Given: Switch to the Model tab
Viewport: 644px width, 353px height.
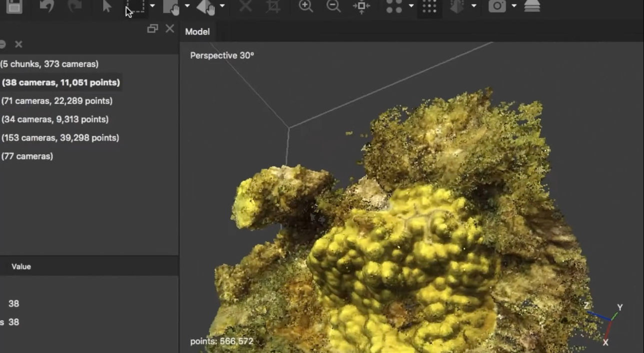Looking at the screenshot, I should point(197,31).
